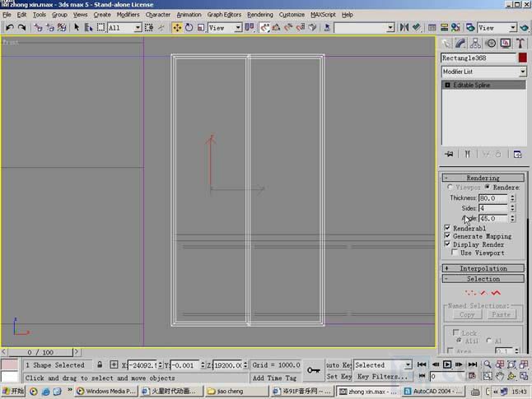Click the Zoom magnifier viewport control

[x=488, y=364]
